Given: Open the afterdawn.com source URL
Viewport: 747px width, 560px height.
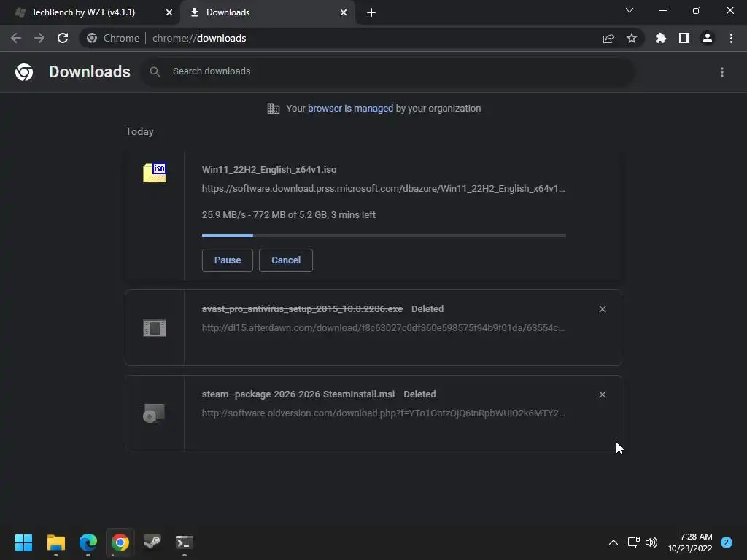Looking at the screenshot, I should 383,327.
